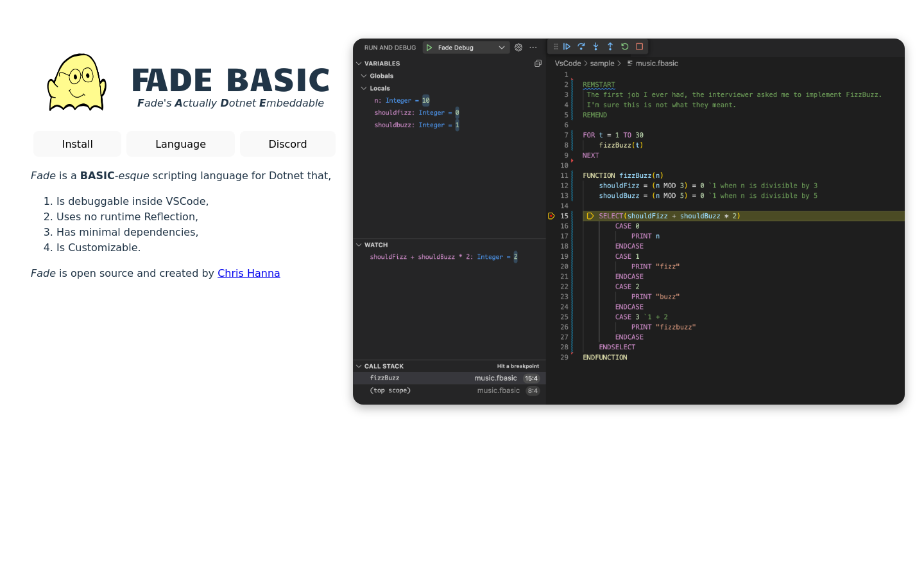Select the VsCode breadcrumb segment

(568, 64)
